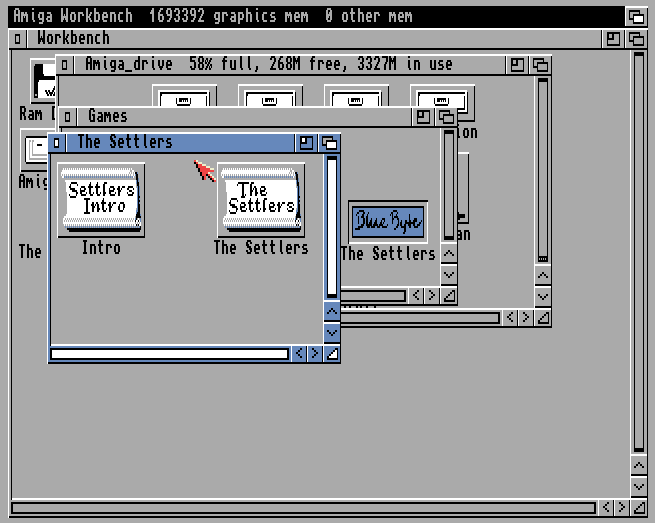655x523 pixels.
Task: Click the Workbench window left arrow
Action: (x=606, y=508)
